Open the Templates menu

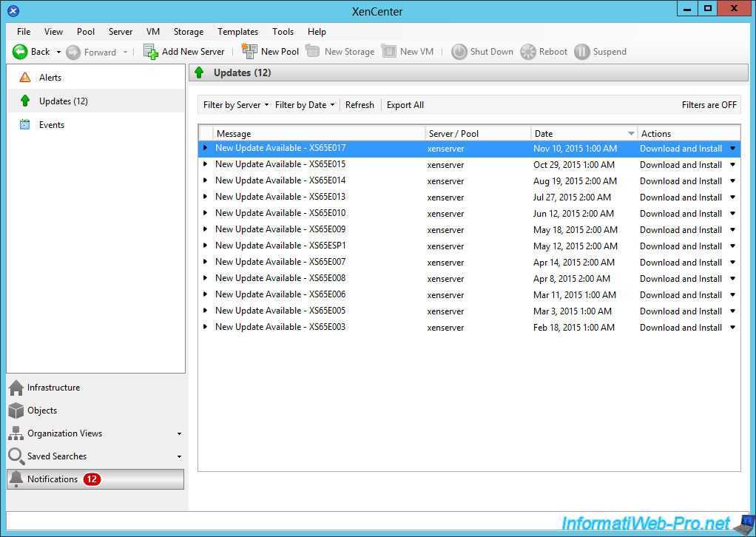click(x=237, y=31)
